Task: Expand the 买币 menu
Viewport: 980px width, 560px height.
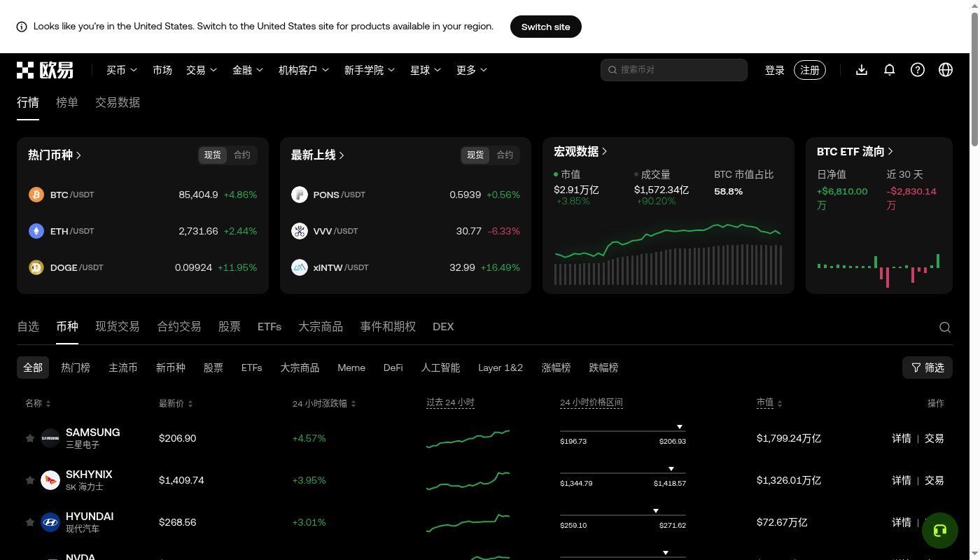Action: [x=122, y=70]
